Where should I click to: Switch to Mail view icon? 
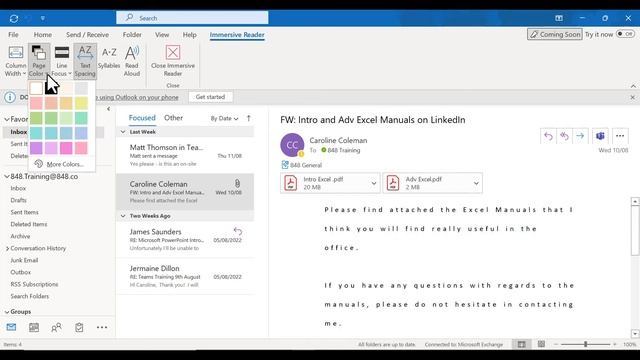(11, 327)
